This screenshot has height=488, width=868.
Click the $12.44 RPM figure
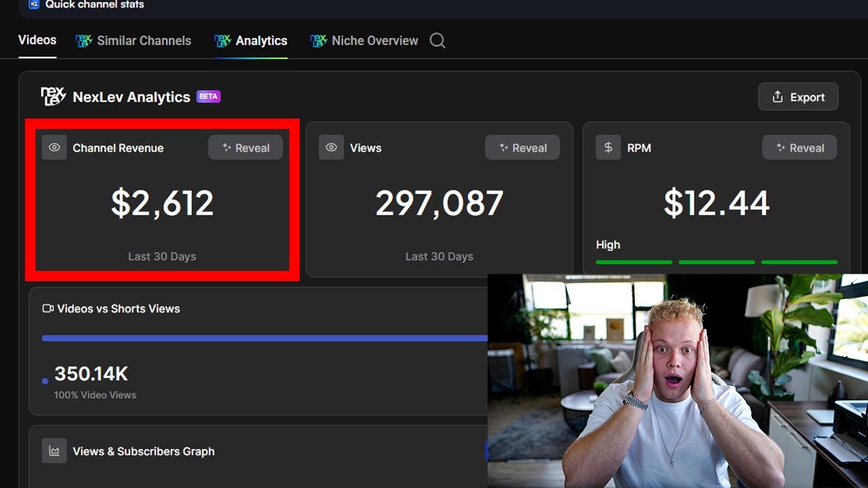click(x=717, y=203)
